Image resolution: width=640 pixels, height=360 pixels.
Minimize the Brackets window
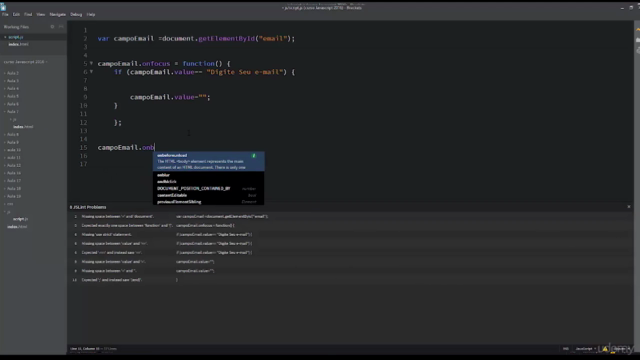(622, 8)
